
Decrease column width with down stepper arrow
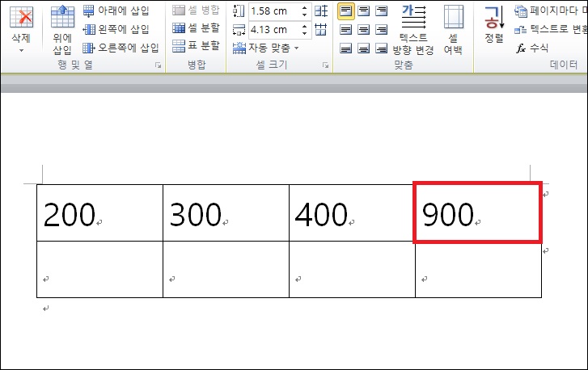pos(304,33)
